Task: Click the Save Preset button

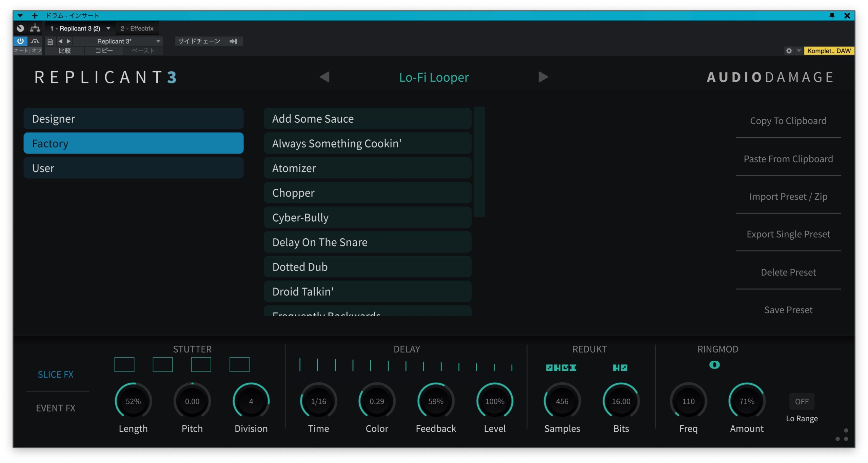Action: point(788,309)
